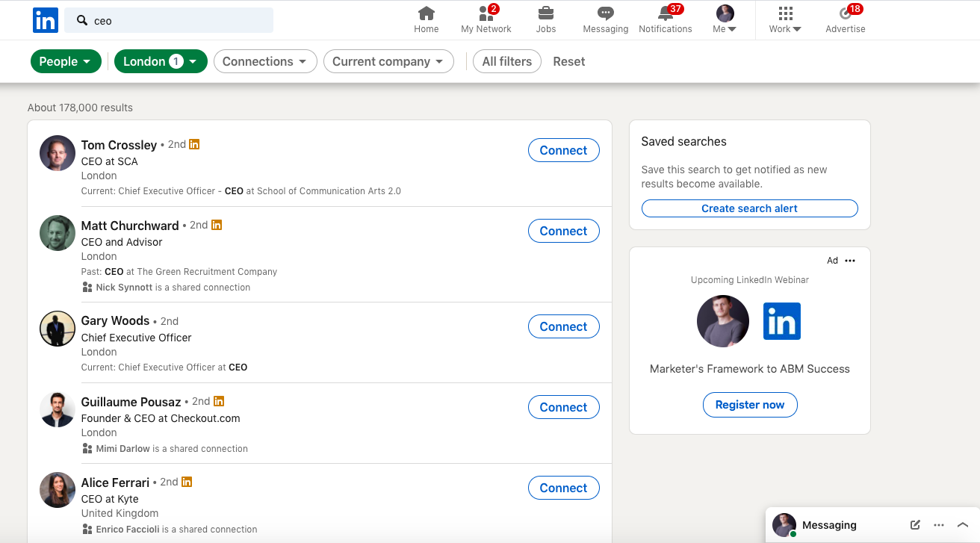Connect with Tom Crossley

[564, 150]
